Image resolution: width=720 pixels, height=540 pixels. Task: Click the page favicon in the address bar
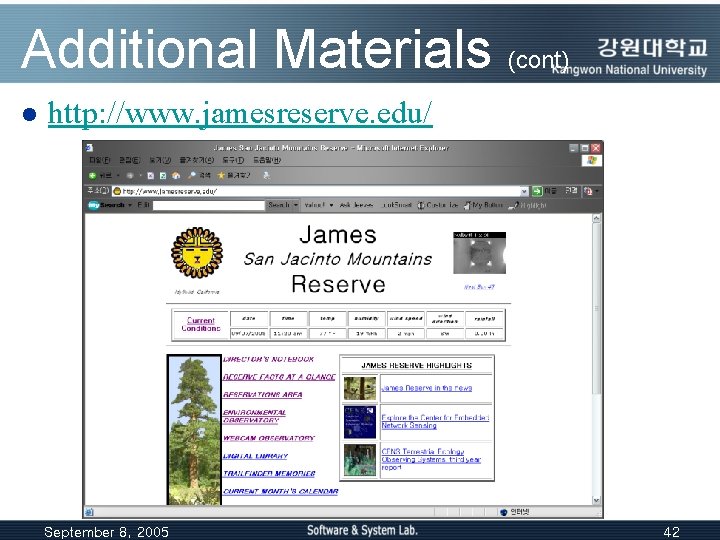(x=117, y=191)
